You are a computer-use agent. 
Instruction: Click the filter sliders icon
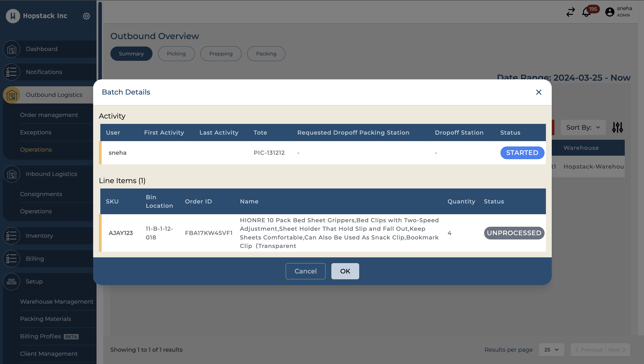click(x=617, y=127)
